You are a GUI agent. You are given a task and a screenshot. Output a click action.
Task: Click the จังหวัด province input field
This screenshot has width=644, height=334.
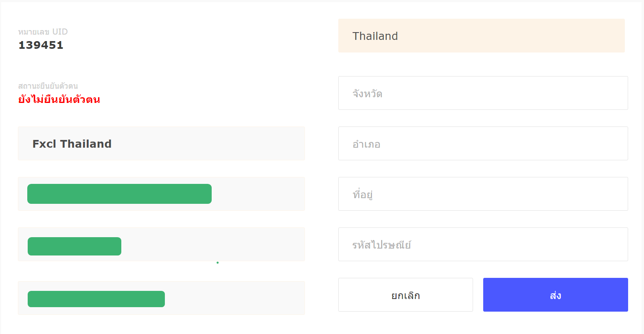click(483, 93)
